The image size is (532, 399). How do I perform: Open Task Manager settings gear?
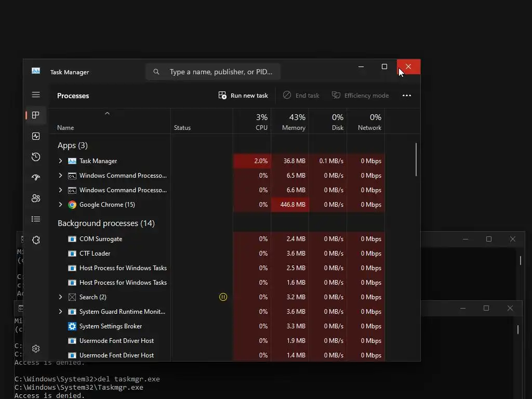36,349
